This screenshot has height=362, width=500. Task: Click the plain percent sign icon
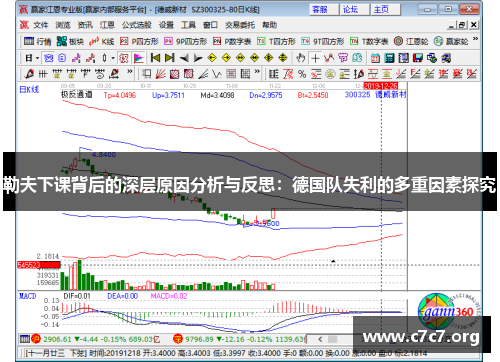[x=302, y=74]
